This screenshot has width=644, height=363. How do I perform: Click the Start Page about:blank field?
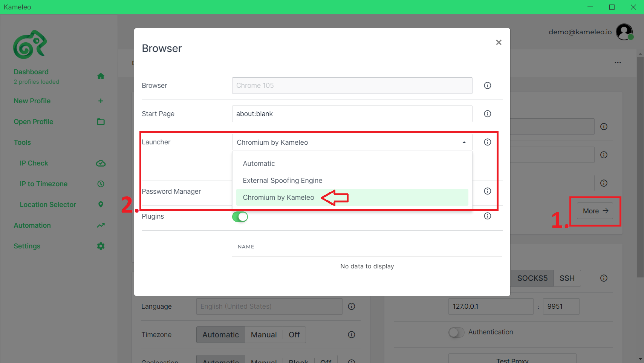(352, 114)
